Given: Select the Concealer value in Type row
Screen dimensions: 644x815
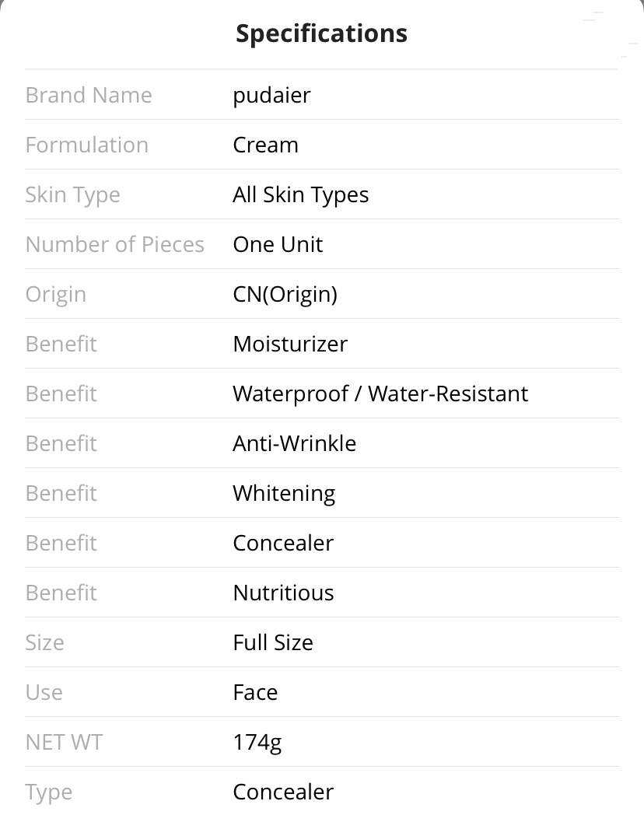Looking at the screenshot, I should [x=283, y=792].
